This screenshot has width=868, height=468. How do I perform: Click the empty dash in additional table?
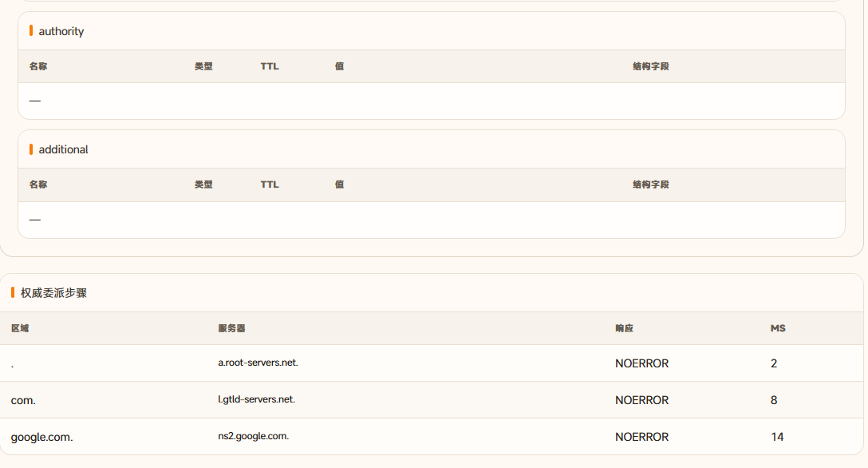point(35,220)
